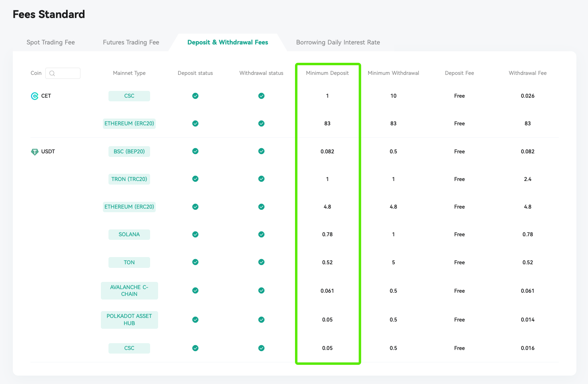The image size is (588, 384).
Task: Select the TRON (TRC20) mainnet tag
Action: tap(129, 179)
